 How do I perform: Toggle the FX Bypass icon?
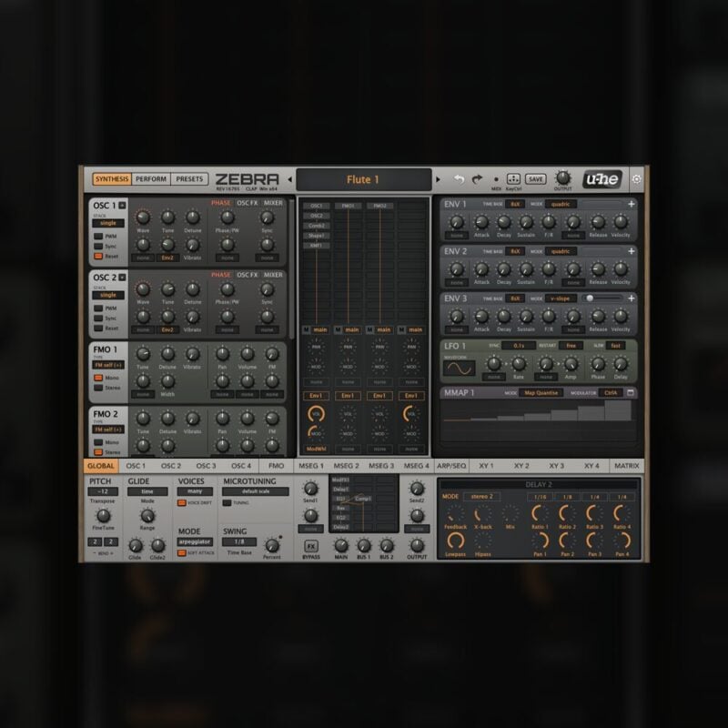click(x=311, y=546)
